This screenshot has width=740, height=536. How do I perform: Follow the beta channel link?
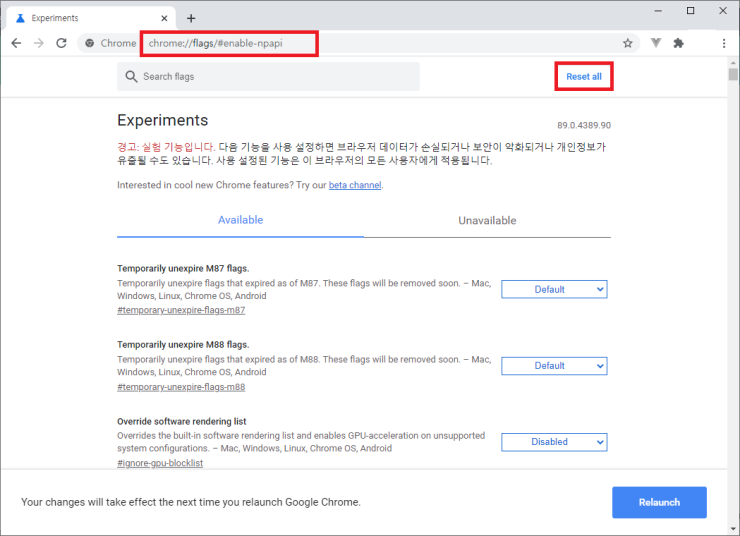(355, 185)
